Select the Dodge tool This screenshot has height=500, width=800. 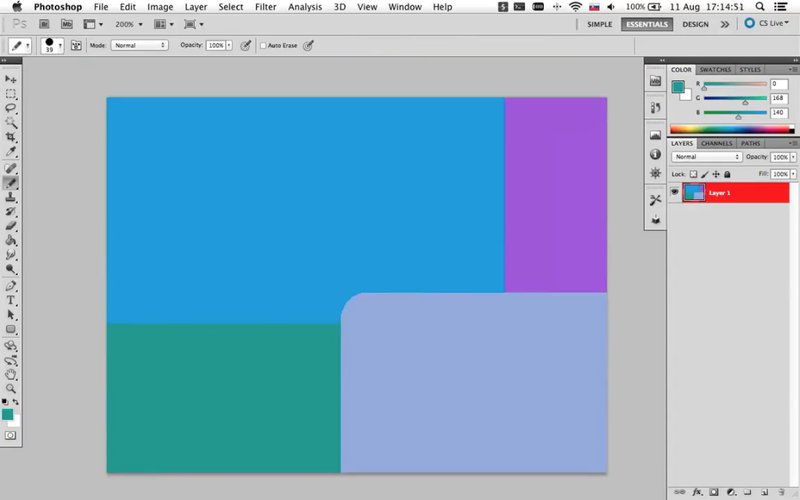[11, 269]
